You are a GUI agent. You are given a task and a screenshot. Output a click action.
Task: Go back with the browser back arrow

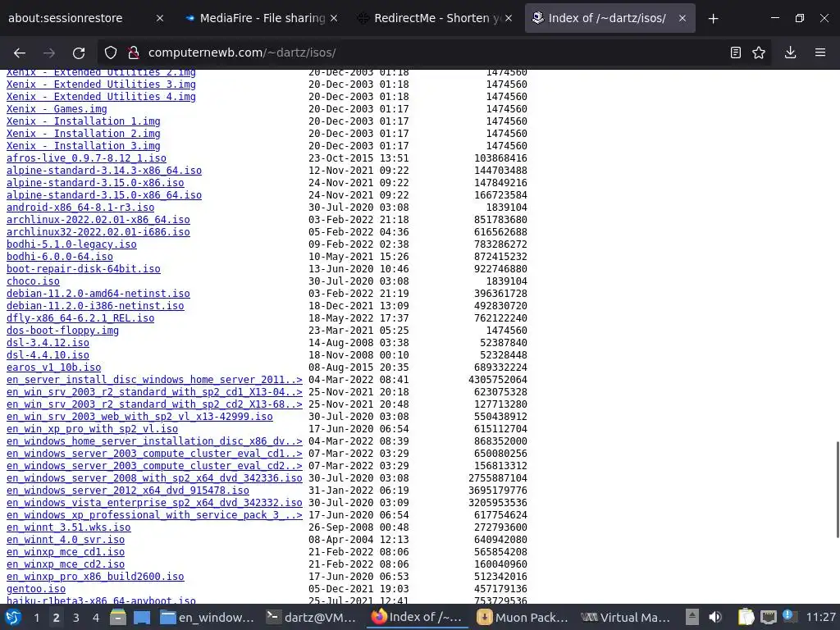pyautogui.click(x=20, y=52)
